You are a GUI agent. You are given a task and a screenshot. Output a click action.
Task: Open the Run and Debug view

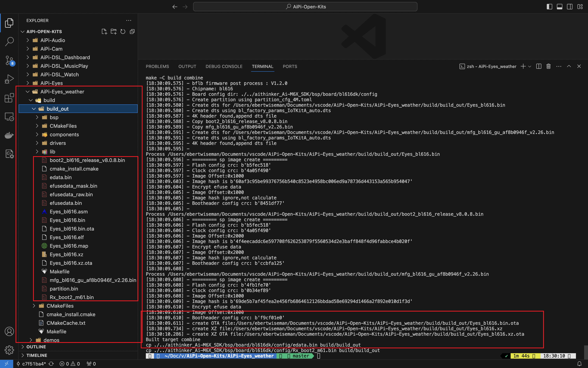(x=9, y=79)
